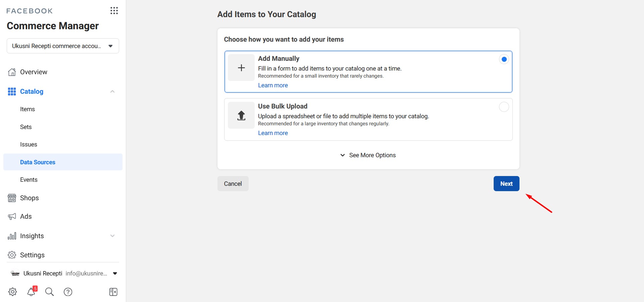This screenshot has width=644, height=302.
Task: Open the apps grid menu icon
Action: [x=114, y=11]
